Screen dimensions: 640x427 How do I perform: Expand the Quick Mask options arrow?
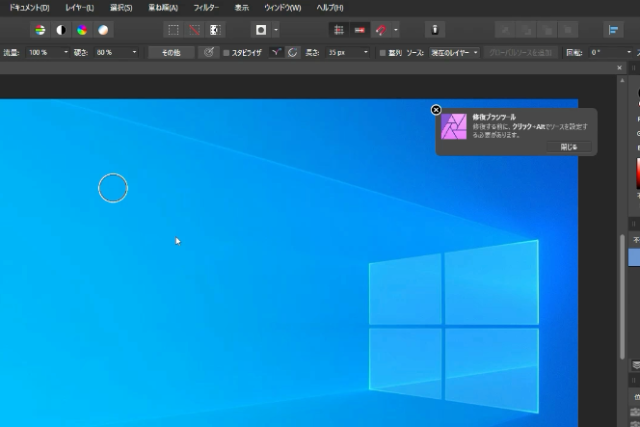[x=276, y=30]
